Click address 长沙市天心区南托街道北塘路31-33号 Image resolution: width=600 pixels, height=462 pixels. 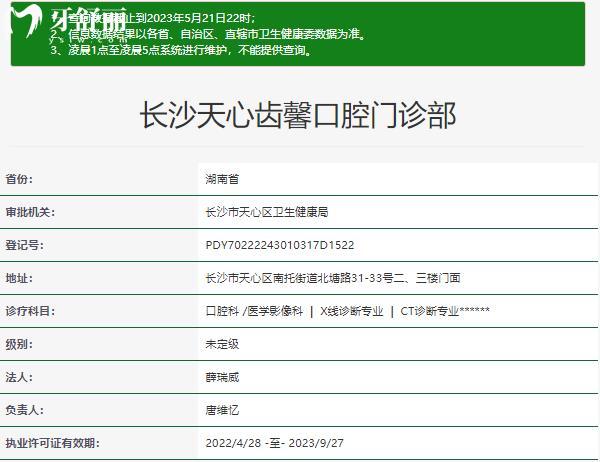click(x=299, y=278)
